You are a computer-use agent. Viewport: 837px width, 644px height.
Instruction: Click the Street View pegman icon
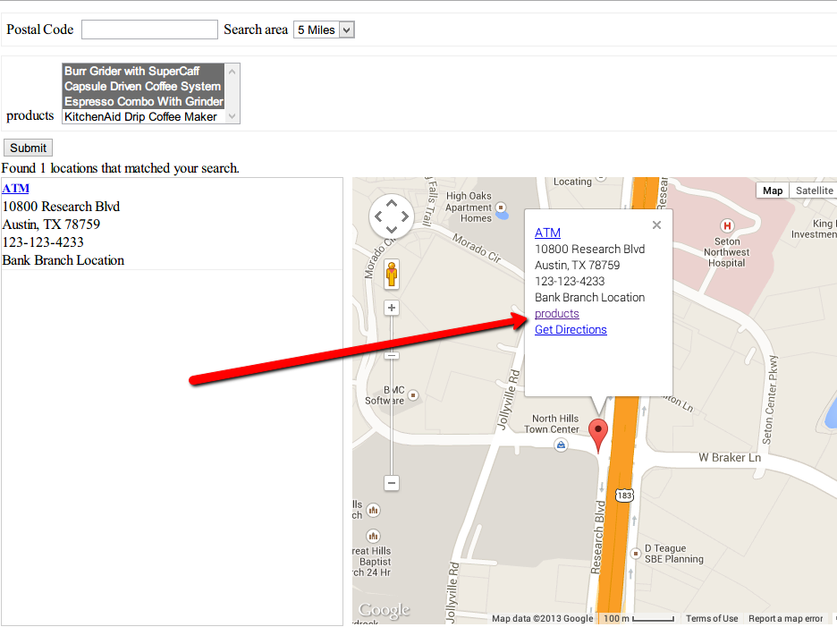click(x=392, y=275)
